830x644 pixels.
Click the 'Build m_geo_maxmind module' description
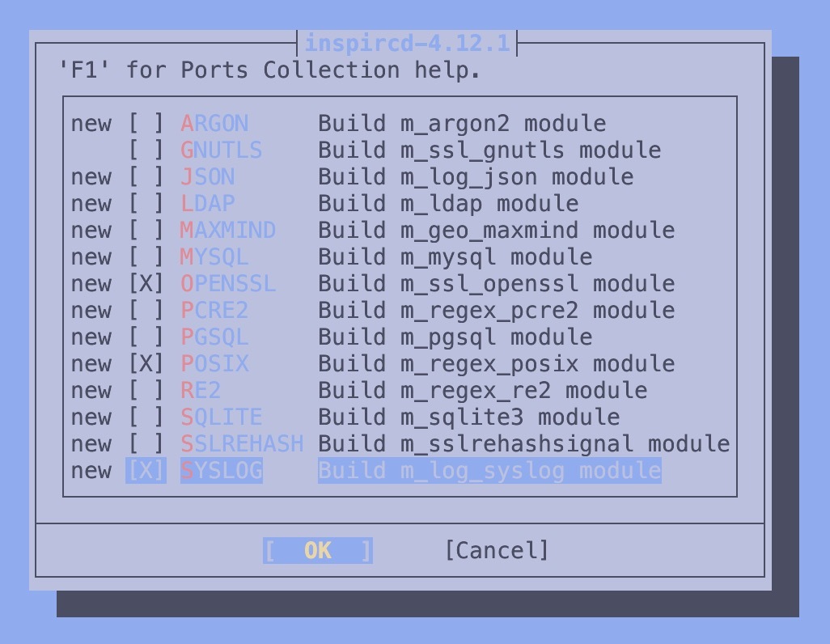(x=497, y=231)
